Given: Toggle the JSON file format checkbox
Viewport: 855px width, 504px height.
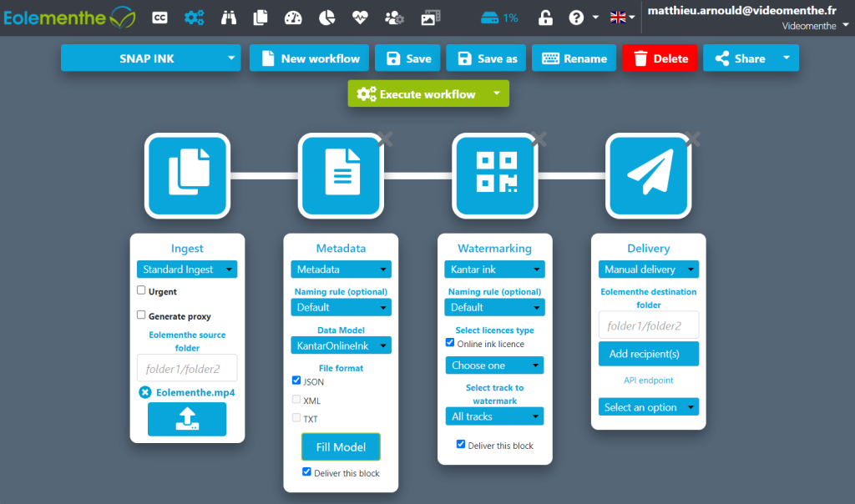Looking at the screenshot, I should pos(296,381).
